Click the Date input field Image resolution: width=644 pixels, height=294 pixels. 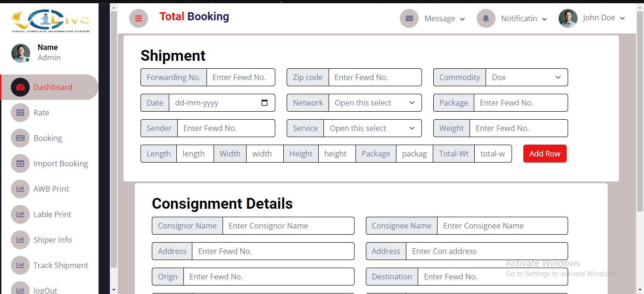(222, 103)
